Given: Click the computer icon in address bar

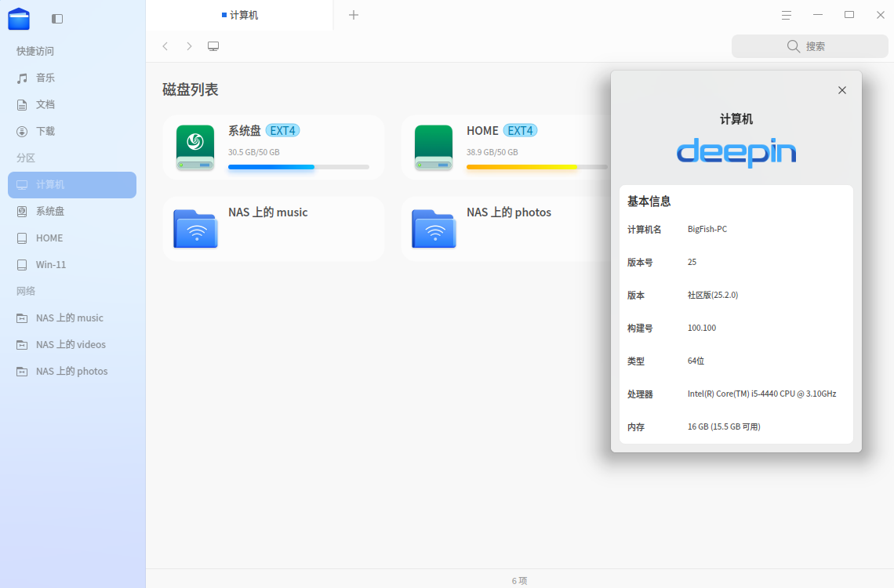Looking at the screenshot, I should click(213, 46).
